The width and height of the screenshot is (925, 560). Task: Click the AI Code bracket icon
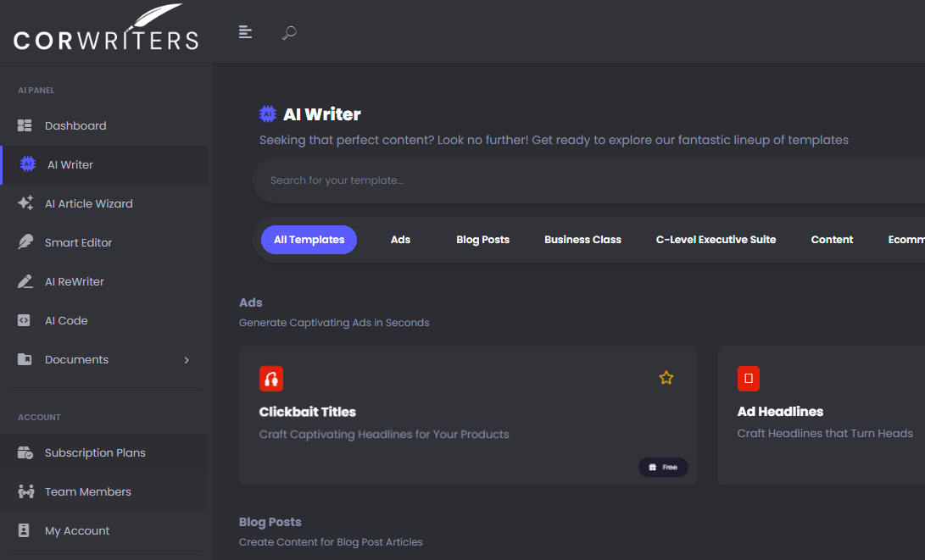(x=25, y=320)
